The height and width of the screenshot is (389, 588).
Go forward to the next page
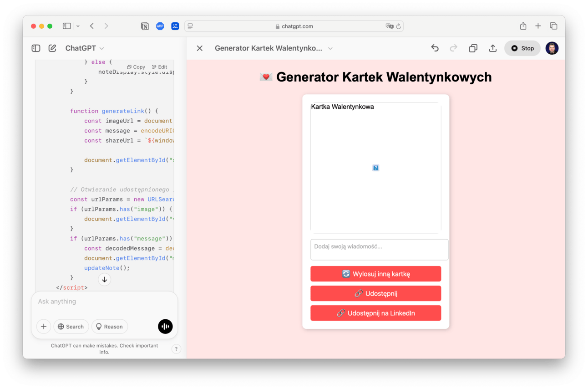tap(106, 26)
